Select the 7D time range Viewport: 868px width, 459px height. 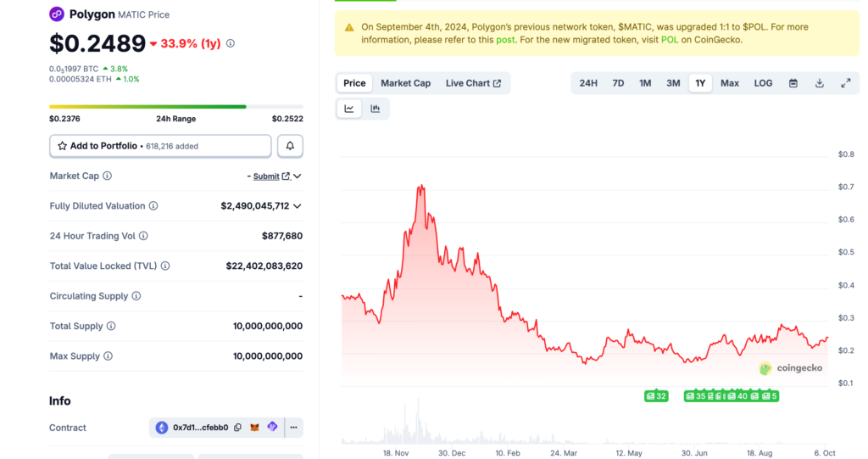click(618, 83)
